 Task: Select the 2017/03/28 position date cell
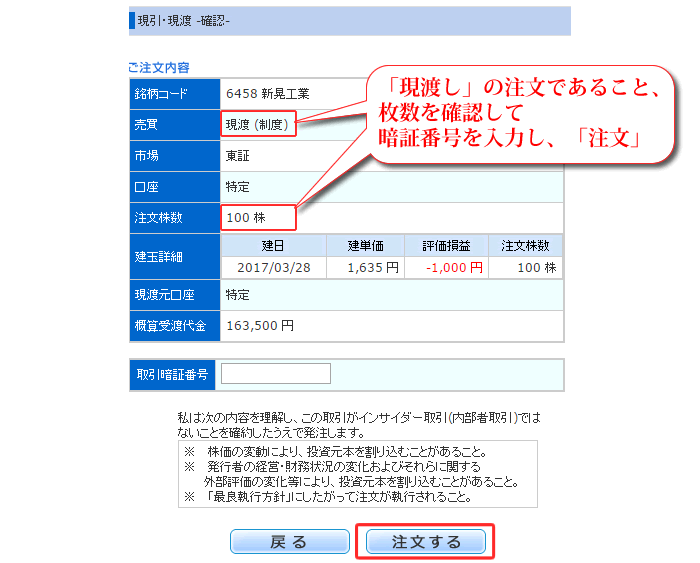tap(273, 268)
